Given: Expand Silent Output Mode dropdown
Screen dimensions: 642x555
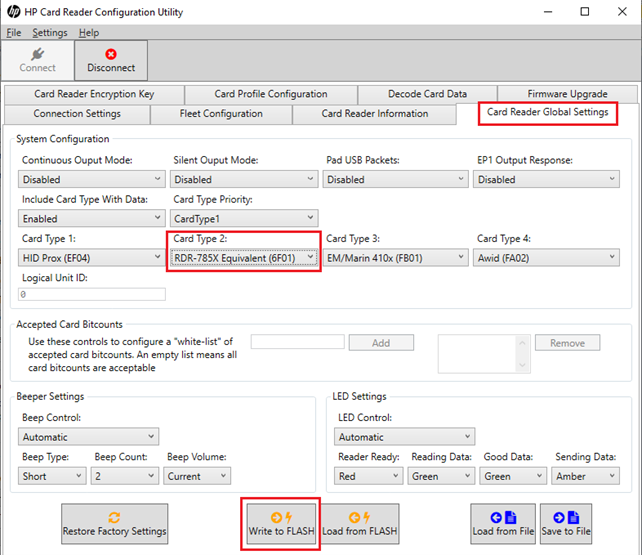Looking at the screenshot, I should (244, 179).
